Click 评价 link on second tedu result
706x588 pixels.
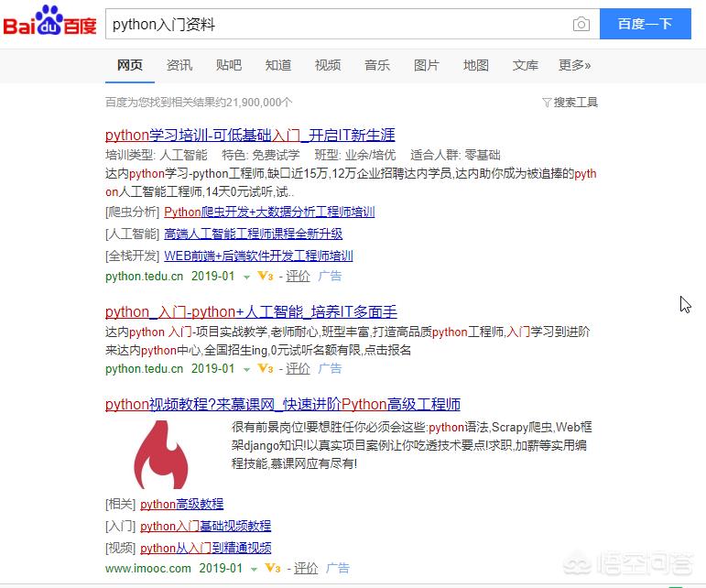299,369
